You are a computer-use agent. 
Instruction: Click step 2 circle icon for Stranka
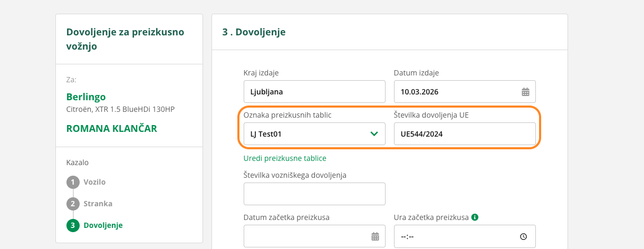click(x=72, y=204)
